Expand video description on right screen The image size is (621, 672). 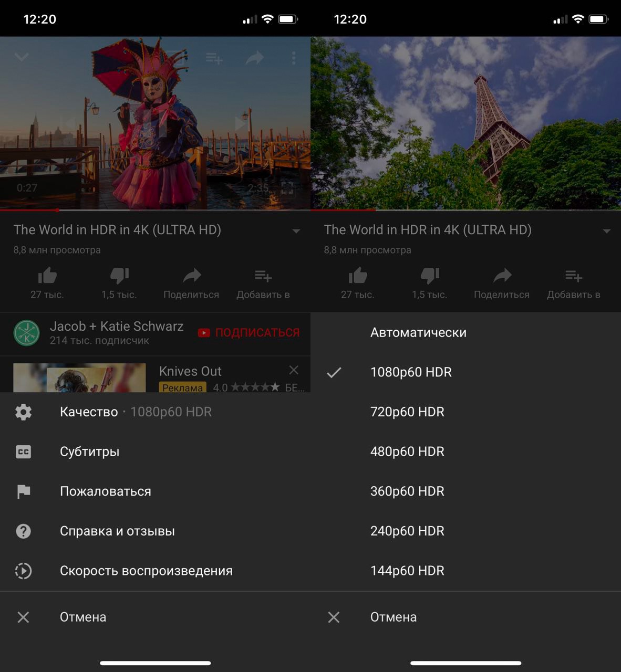[x=607, y=231]
